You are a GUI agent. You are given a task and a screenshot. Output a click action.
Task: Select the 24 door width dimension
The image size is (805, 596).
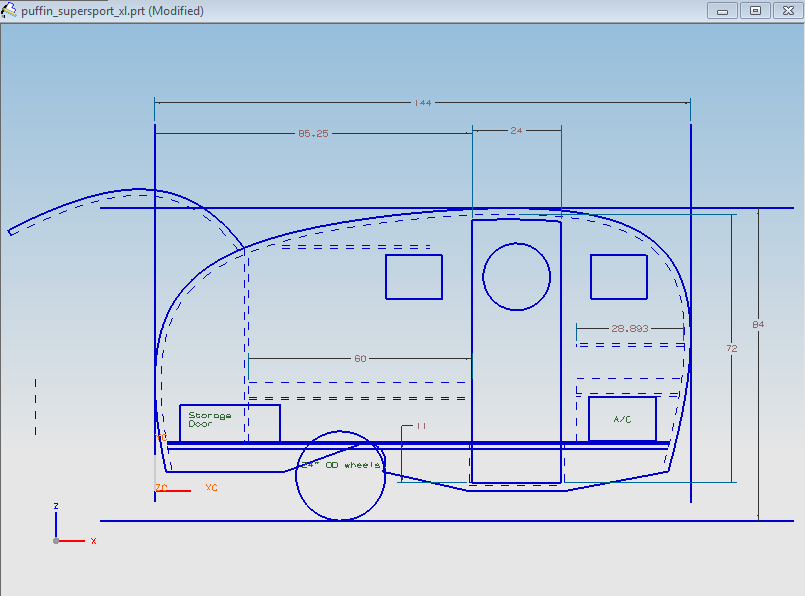click(x=516, y=130)
